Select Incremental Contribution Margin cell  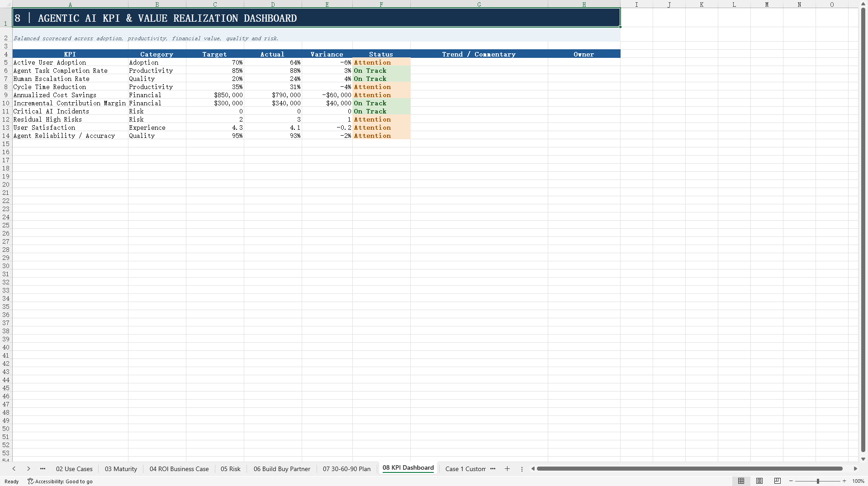coord(70,103)
